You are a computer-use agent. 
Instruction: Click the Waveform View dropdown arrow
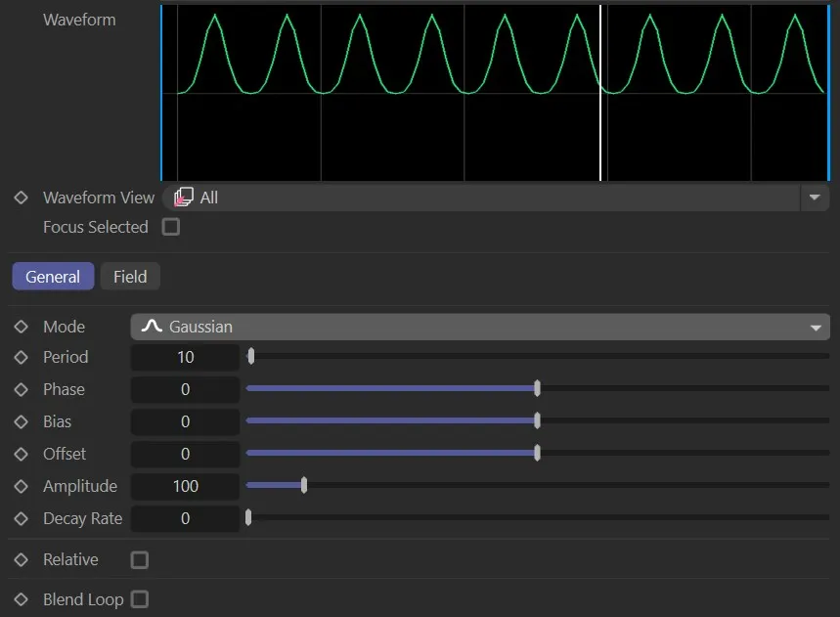pos(816,198)
